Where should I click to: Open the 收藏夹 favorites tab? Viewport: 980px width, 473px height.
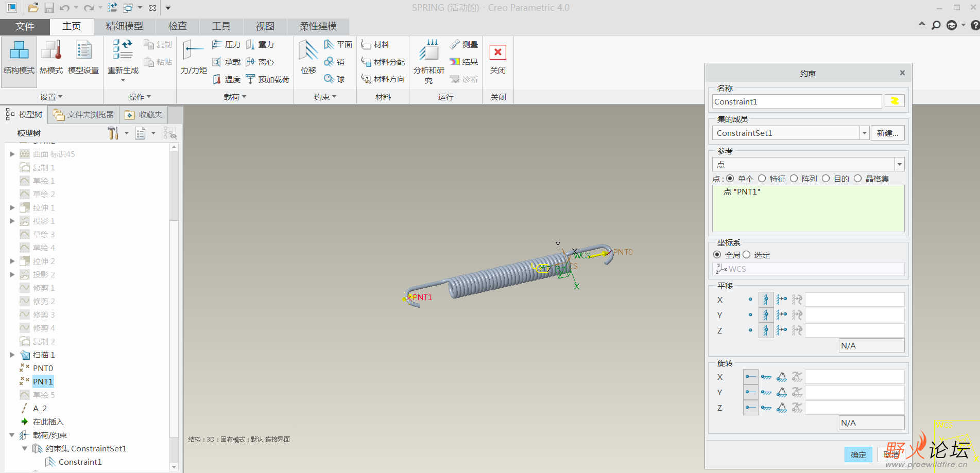pyautogui.click(x=144, y=115)
